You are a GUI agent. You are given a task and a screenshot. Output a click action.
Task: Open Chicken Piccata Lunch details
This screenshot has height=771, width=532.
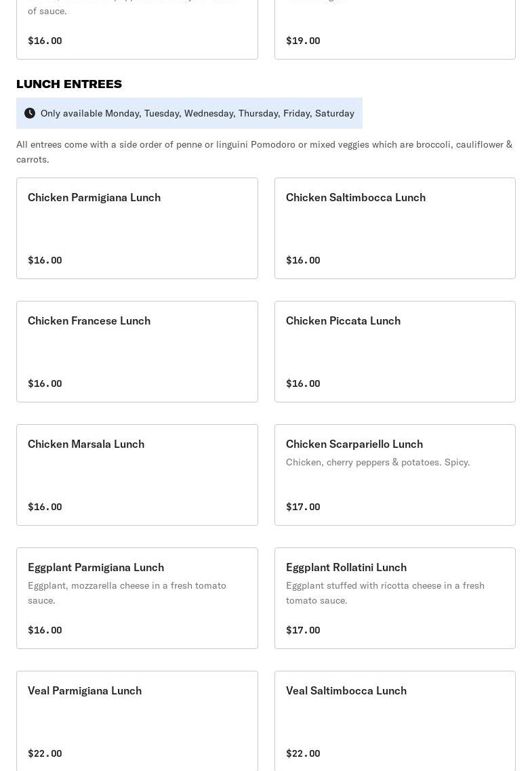pyautogui.click(x=394, y=351)
